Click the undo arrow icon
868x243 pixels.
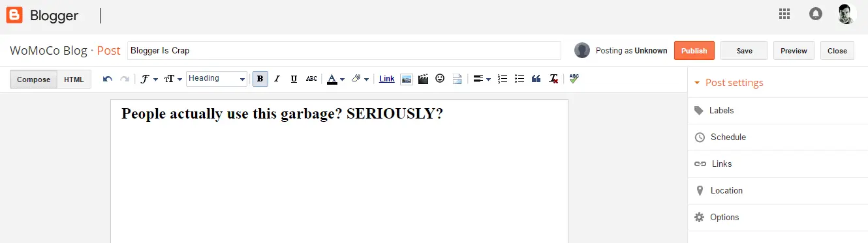[108, 79]
